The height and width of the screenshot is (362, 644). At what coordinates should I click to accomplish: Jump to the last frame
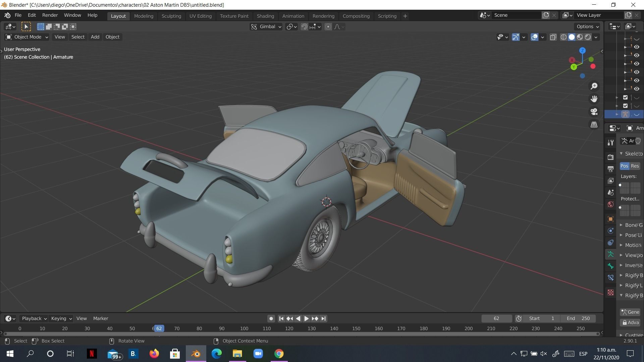tap(323, 318)
